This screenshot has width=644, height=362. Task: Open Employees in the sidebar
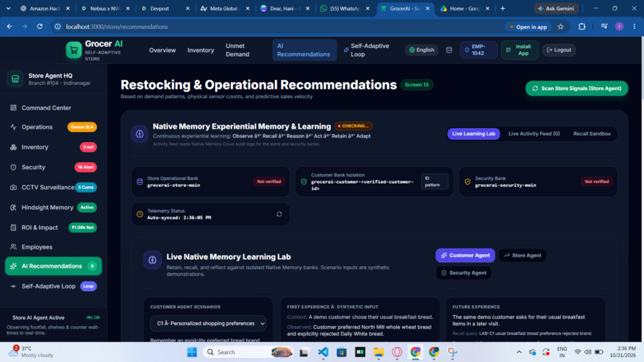click(54, 247)
